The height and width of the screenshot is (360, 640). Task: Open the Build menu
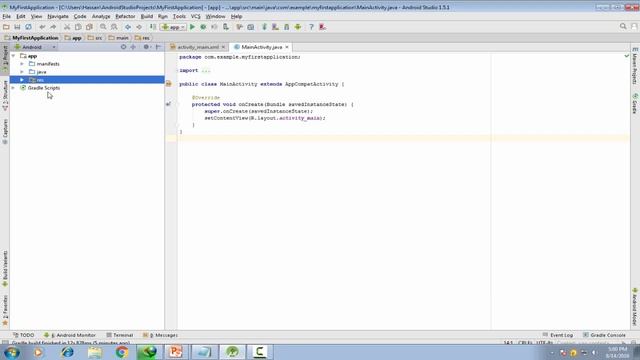pos(147,16)
